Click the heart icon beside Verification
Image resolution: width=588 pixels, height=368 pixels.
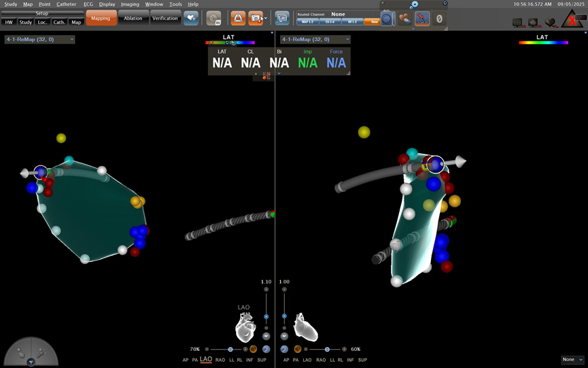tap(191, 18)
